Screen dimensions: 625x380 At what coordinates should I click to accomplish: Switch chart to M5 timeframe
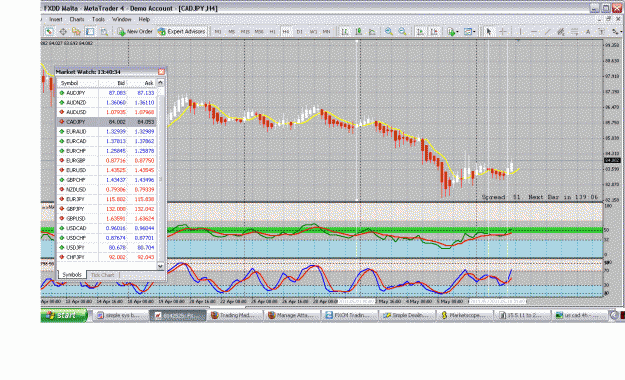coord(231,32)
